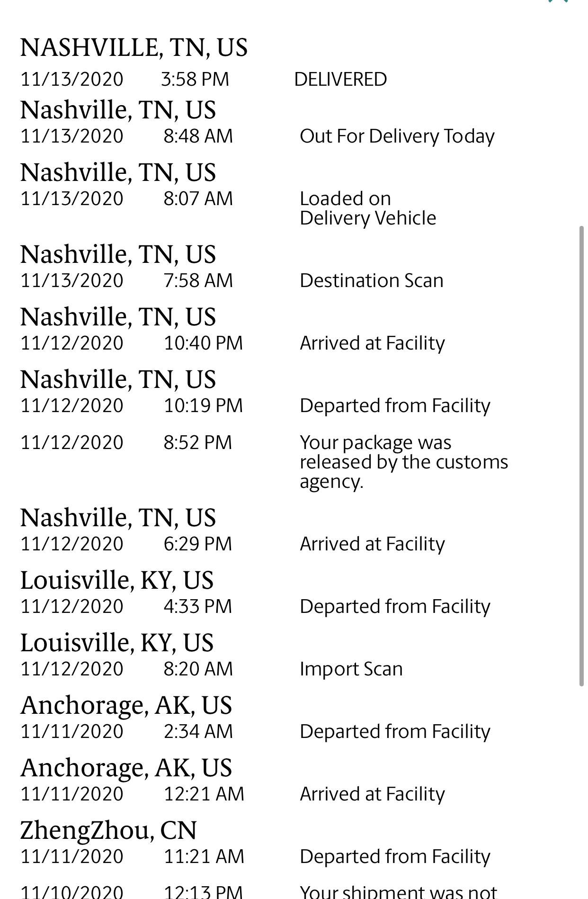Image resolution: width=588 pixels, height=899 pixels.
Task: Select Arrived at Facility at 6:29 PM
Action: pos(373,544)
